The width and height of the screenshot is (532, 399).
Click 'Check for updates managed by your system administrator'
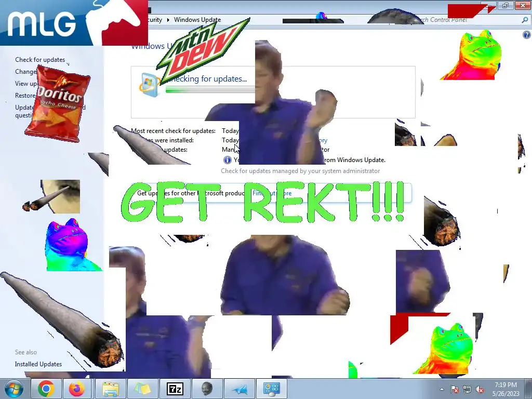300,171
